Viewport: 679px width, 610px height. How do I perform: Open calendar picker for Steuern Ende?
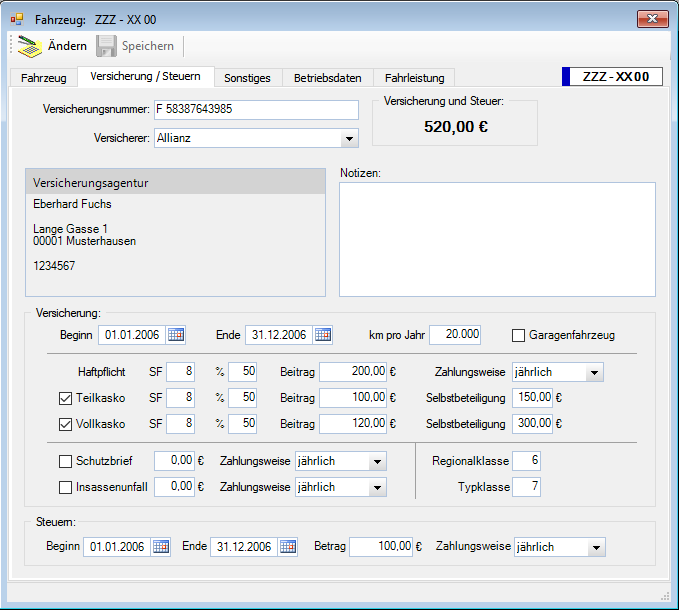pyautogui.click(x=288, y=547)
